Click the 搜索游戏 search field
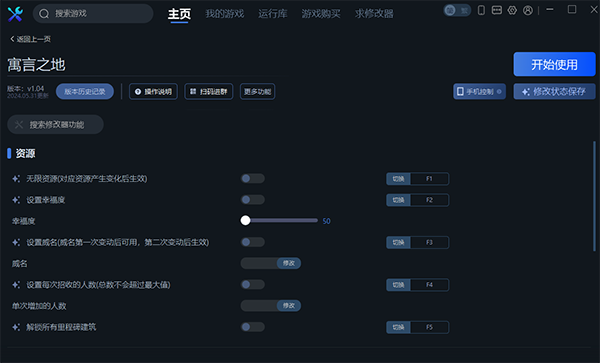 click(93, 14)
